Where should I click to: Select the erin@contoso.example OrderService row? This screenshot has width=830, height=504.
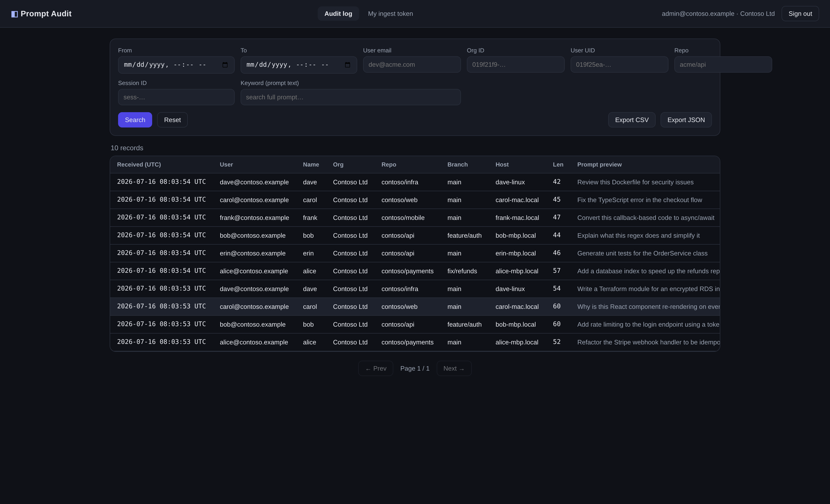415,253
